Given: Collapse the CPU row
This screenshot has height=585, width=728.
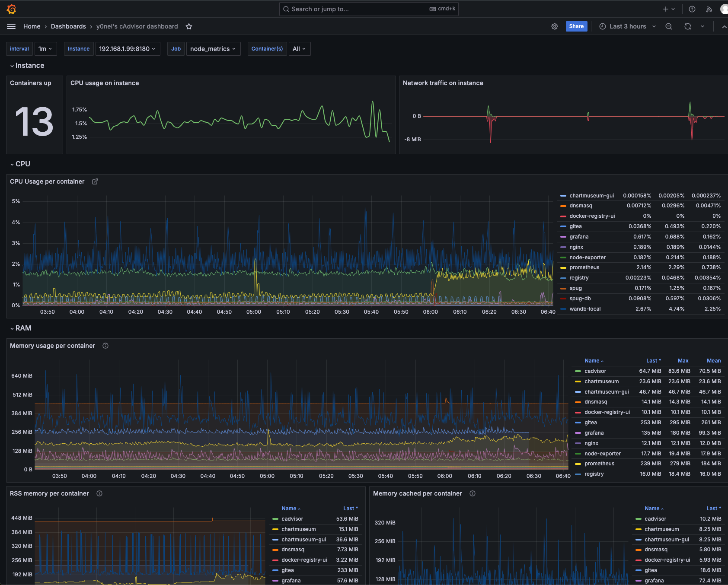Looking at the screenshot, I should [x=20, y=164].
